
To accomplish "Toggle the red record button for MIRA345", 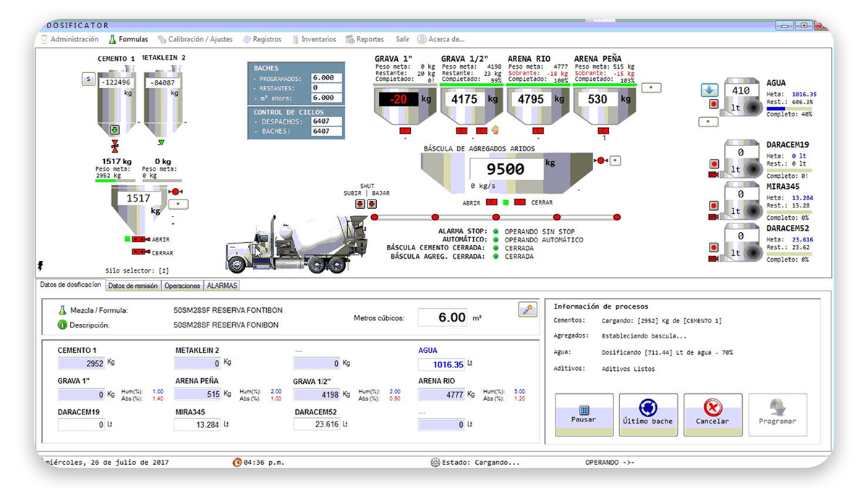I will click(x=714, y=206).
